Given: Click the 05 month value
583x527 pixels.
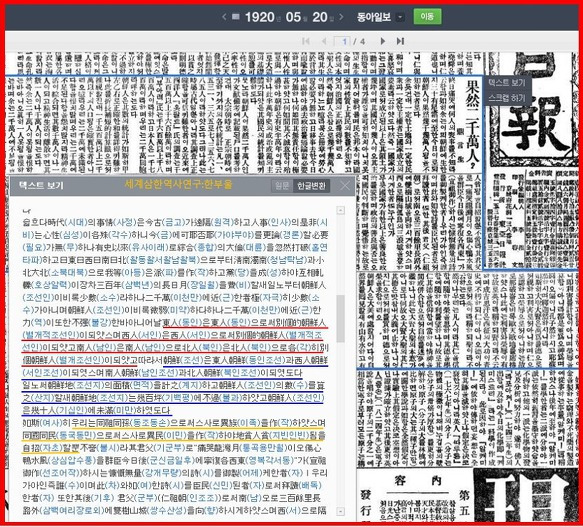Looking at the screenshot, I should [x=293, y=17].
